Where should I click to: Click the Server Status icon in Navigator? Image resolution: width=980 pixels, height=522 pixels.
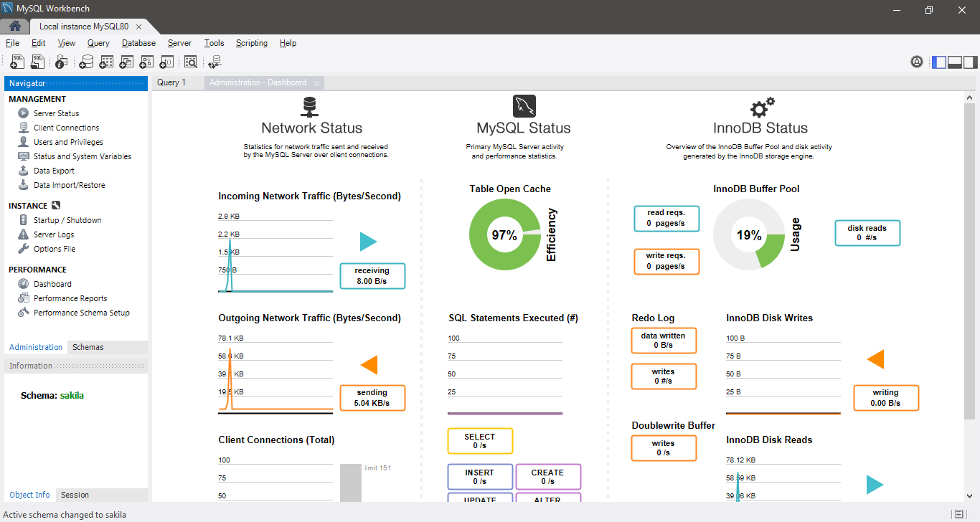pyautogui.click(x=24, y=113)
